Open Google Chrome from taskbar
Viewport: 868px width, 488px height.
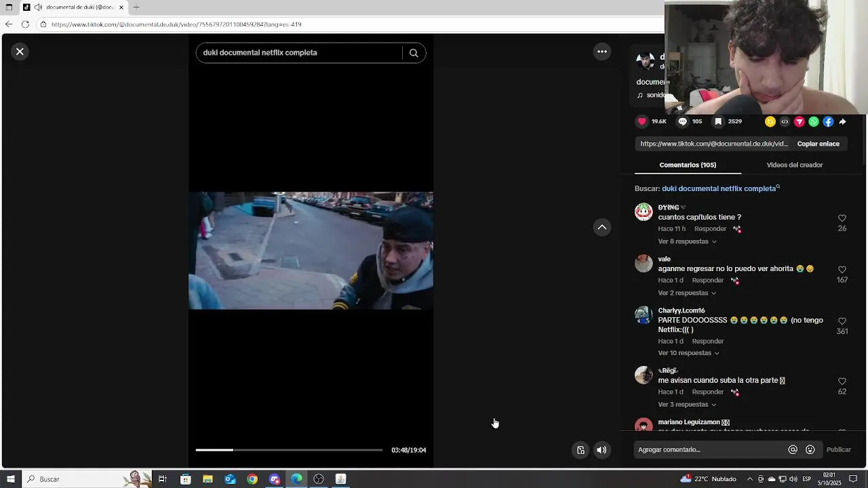[x=252, y=479]
